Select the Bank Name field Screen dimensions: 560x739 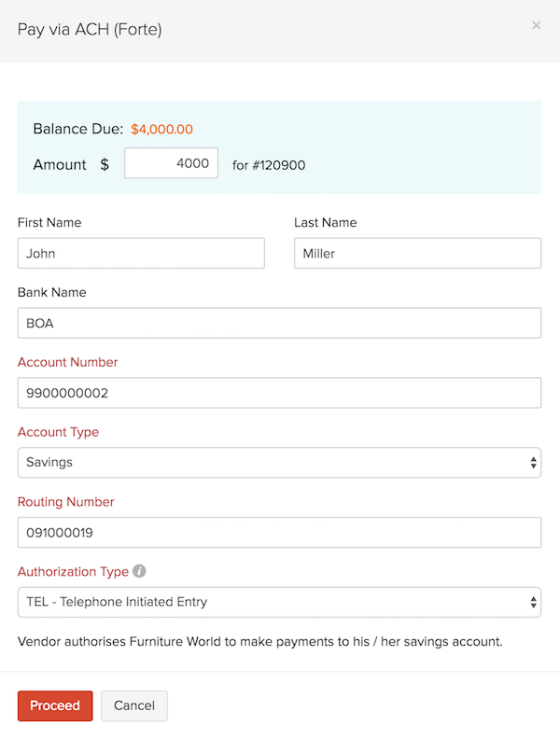tap(279, 323)
